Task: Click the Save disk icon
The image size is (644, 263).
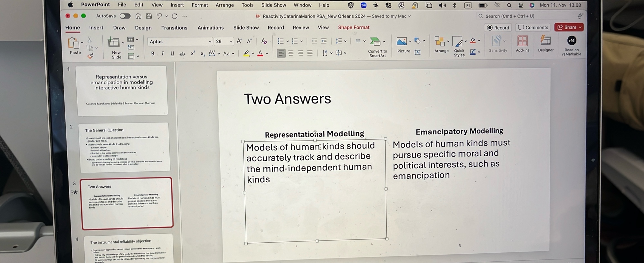Action: [149, 16]
